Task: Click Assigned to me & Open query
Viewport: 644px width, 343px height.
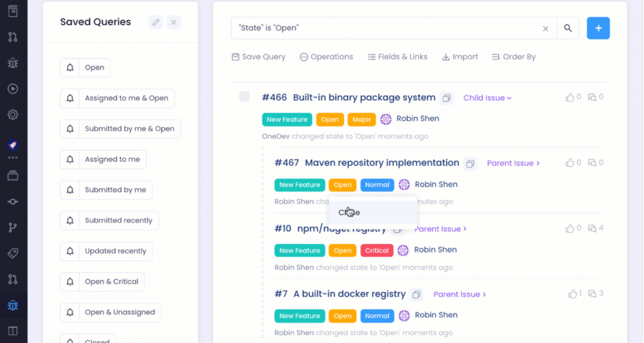Action: point(126,99)
